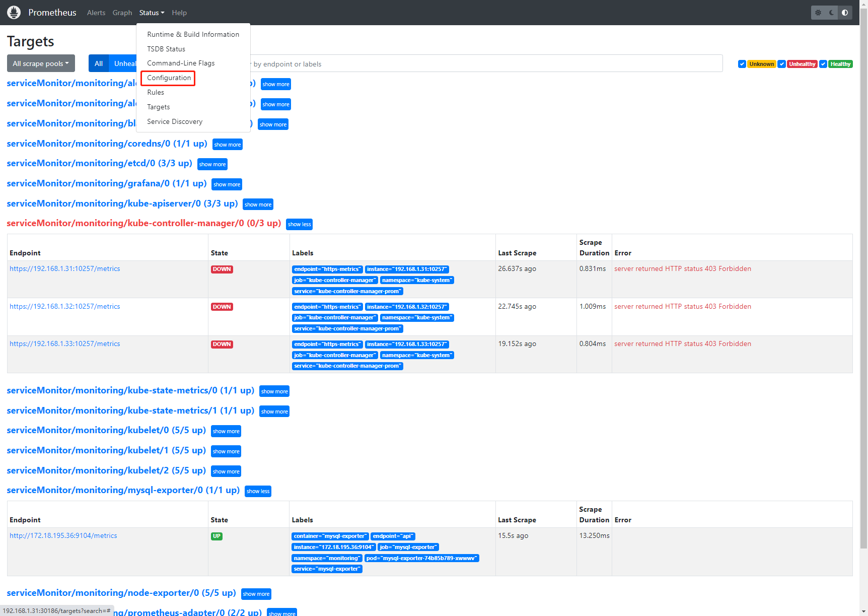Screen dimensions: 868x616
Task: Collapse kube-controller-manager/0 with show less
Action: coord(299,224)
